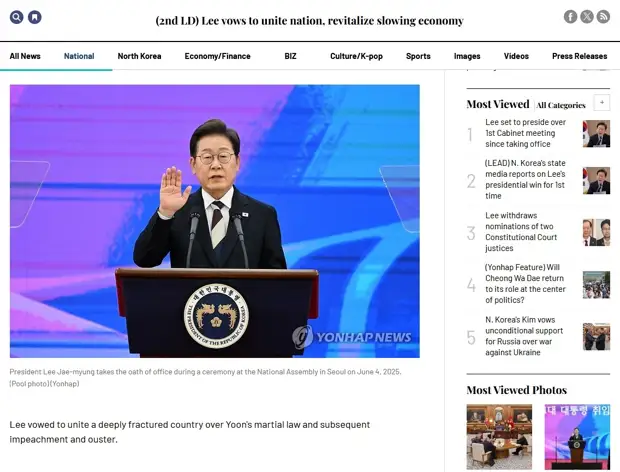
Task: Open the North Korea section tab
Action: (x=139, y=56)
